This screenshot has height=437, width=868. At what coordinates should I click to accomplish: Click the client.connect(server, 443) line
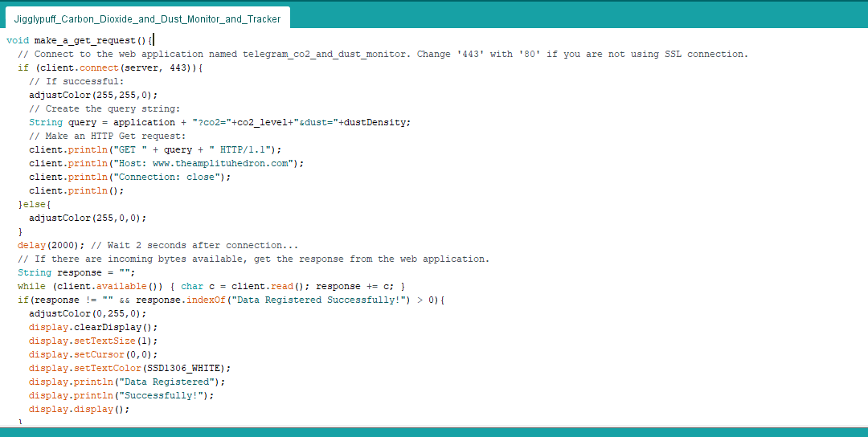pos(110,67)
